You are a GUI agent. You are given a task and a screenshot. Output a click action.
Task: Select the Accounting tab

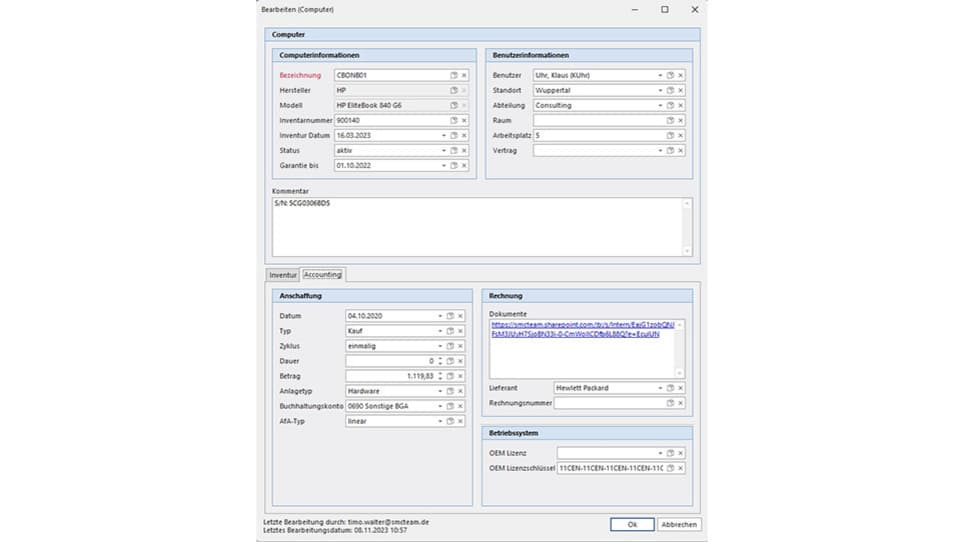click(x=323, y=275)
